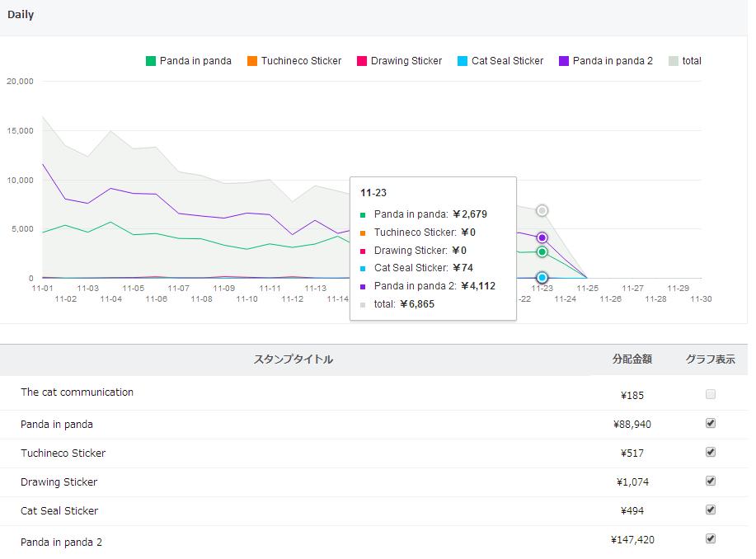
Task: Click the purple Panda in panda 2 data point
Action: pos(542,237)
